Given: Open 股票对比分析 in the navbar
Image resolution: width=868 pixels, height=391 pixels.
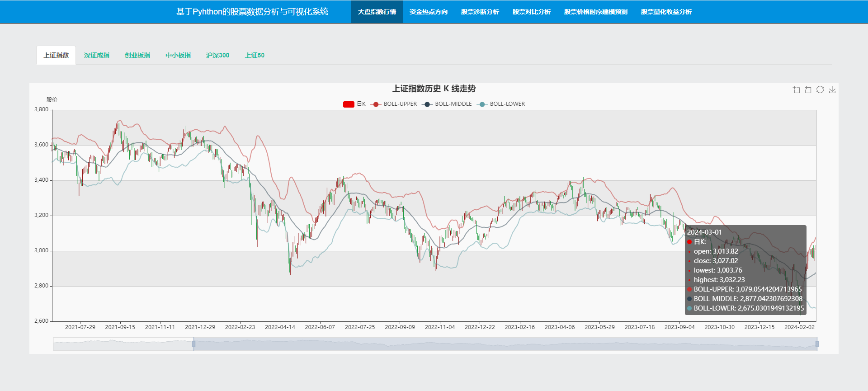Looking at the screenshot, I should click(x=532, y=12).
